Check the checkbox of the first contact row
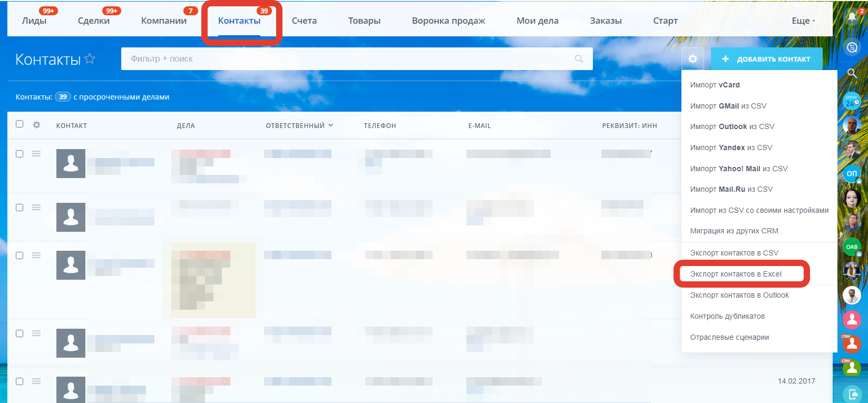Screen dimensions: 868x403 (x=19, y=154)
